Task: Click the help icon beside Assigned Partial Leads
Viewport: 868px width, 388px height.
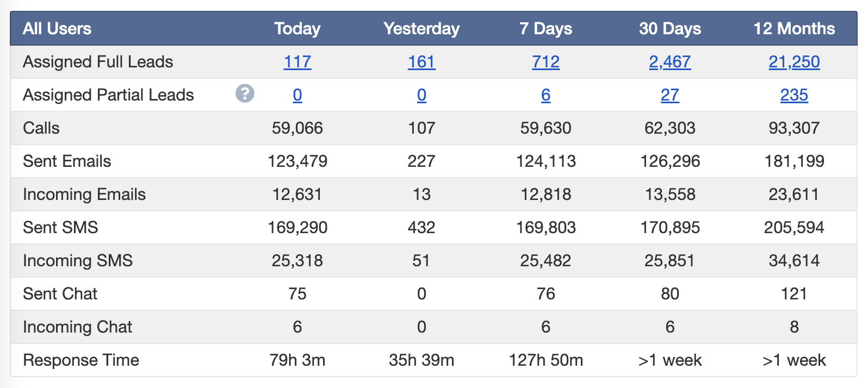Action: 245,93
